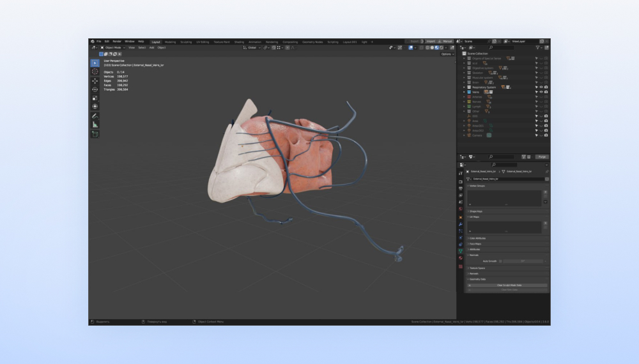Open the Render menu
The width and height of the screenshot is (639, 364).
pyautogui.click(x=117, y=42)
